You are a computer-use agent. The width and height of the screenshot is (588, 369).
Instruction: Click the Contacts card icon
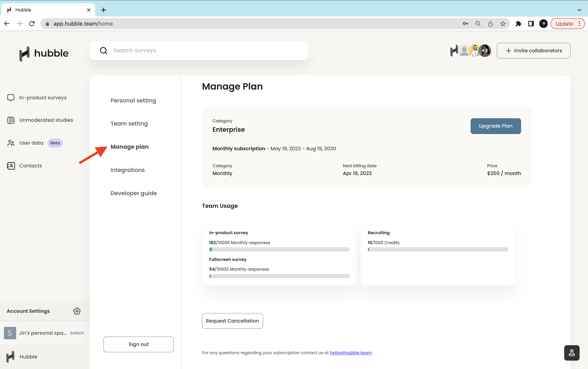click(11, 166)
